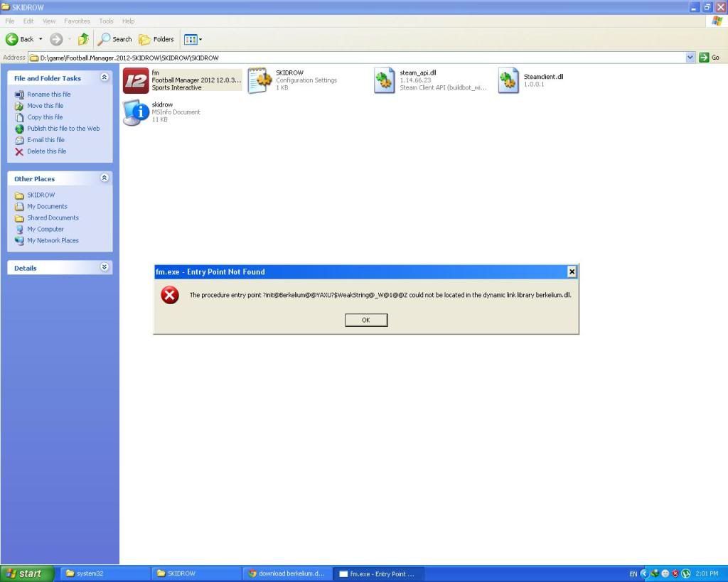Screen dimensions: 728x582
Task: Click the Rename this file icon
Action: 19,95
